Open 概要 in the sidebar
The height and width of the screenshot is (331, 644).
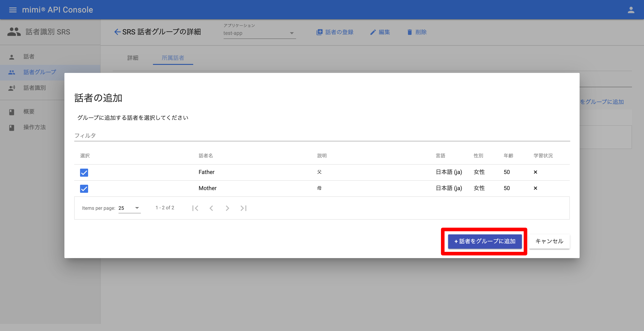[x=50, y=112]
